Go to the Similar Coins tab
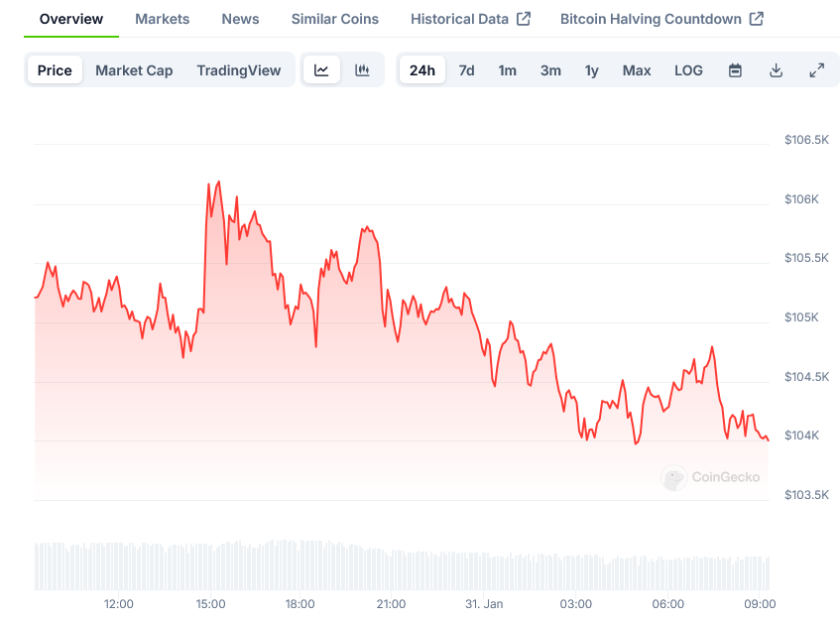Screen dimensions: 840x621 point(334,19)
